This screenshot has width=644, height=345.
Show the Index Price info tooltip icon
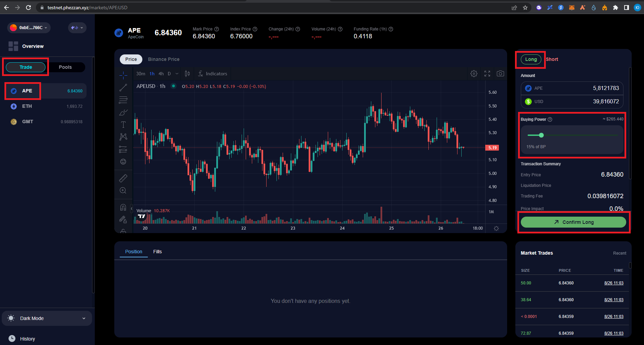pyautogui.click(x=255, y=29)
